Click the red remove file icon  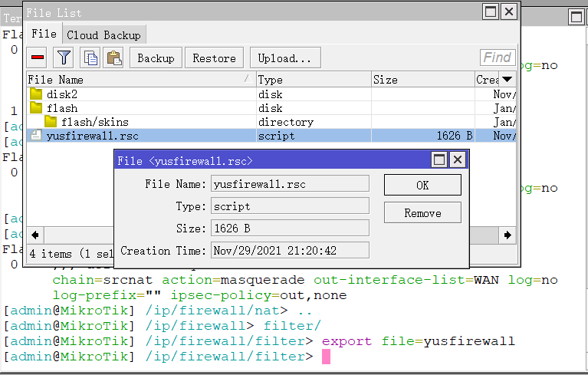click(x=38, y=58)
